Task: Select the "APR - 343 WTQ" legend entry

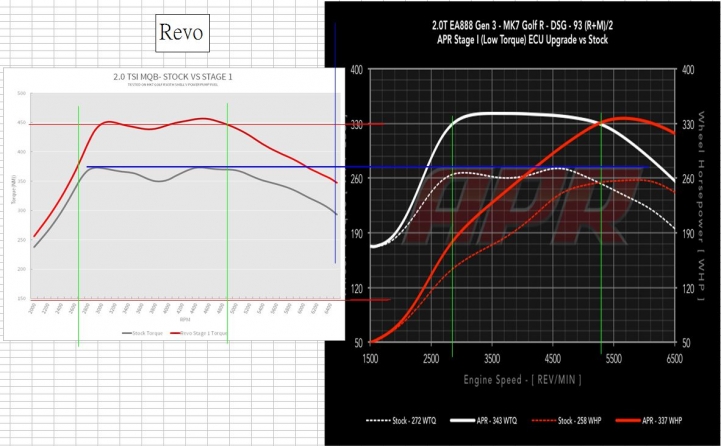Action: tap(483, 421)
